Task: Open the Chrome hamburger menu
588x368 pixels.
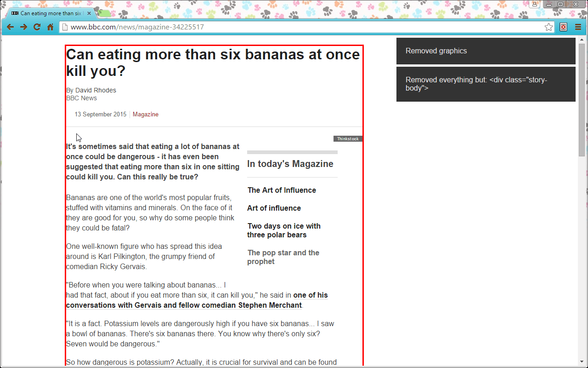Action: pyautogui.click(x=578, y=27)
